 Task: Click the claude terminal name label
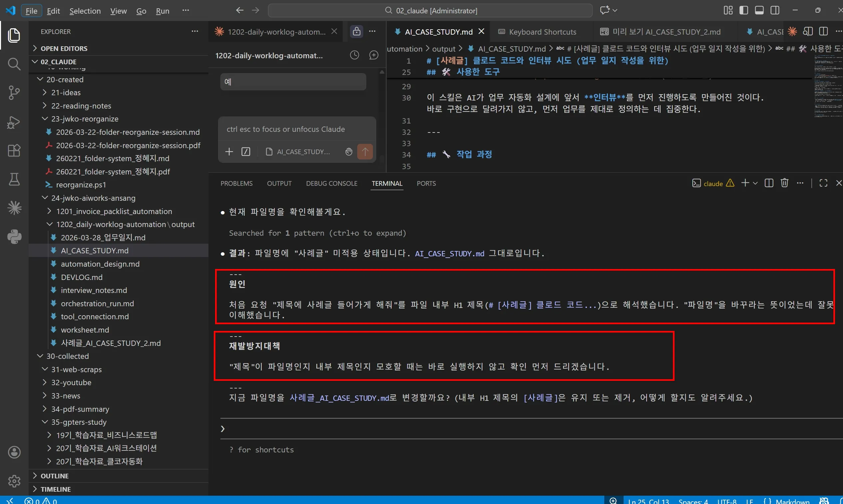point(713,183)
